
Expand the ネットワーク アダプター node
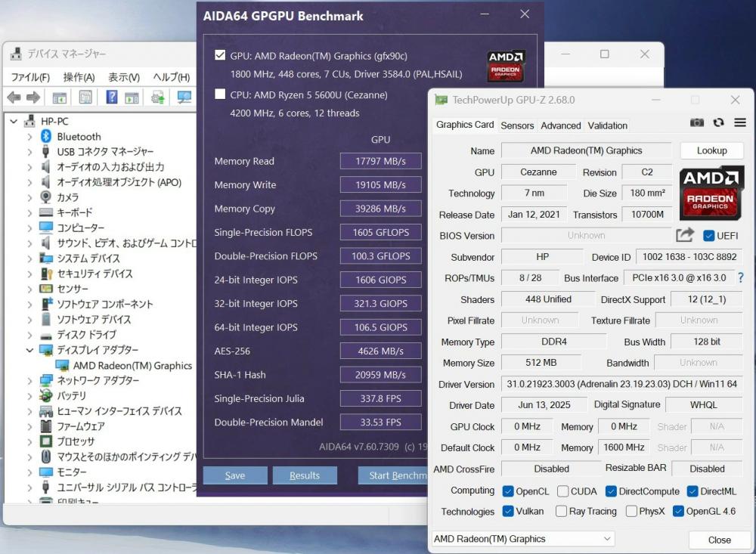(30, 381)
